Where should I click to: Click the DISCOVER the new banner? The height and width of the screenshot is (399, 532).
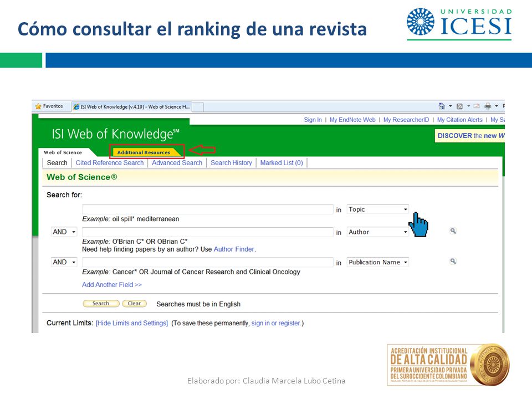tap(470, 136)
